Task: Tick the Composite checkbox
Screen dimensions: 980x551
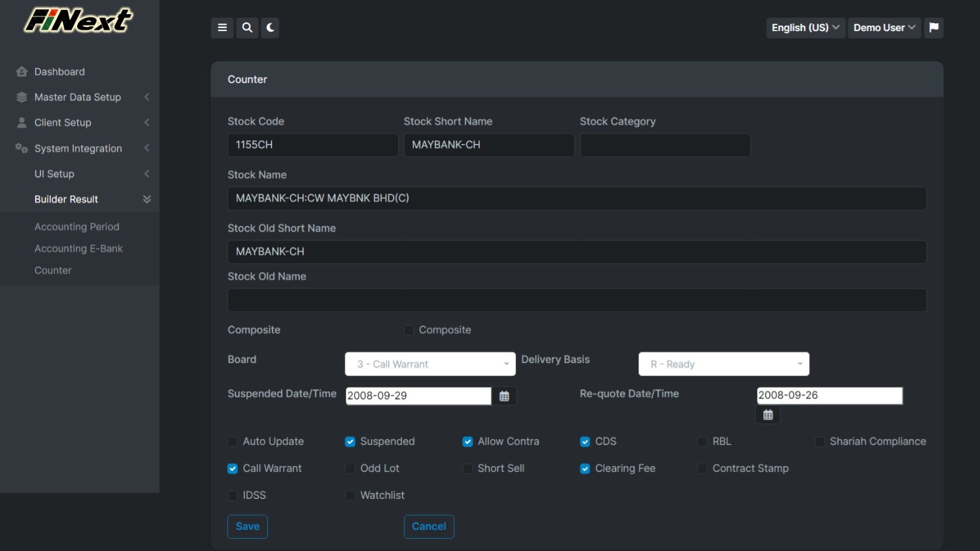Action: click(x=409, y=330)
